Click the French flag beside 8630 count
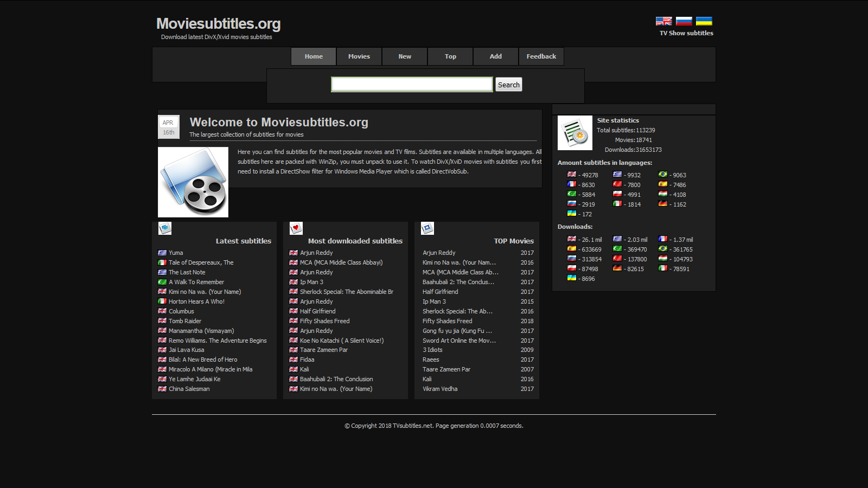Viewport: 868px width, 488px height. [572, 184]
